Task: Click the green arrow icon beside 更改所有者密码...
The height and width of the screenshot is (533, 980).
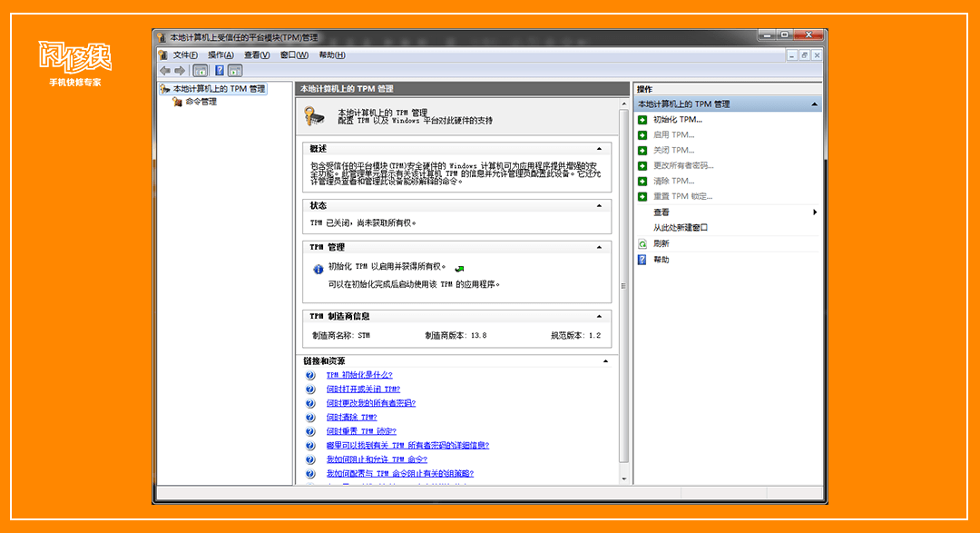Action: 642,166
